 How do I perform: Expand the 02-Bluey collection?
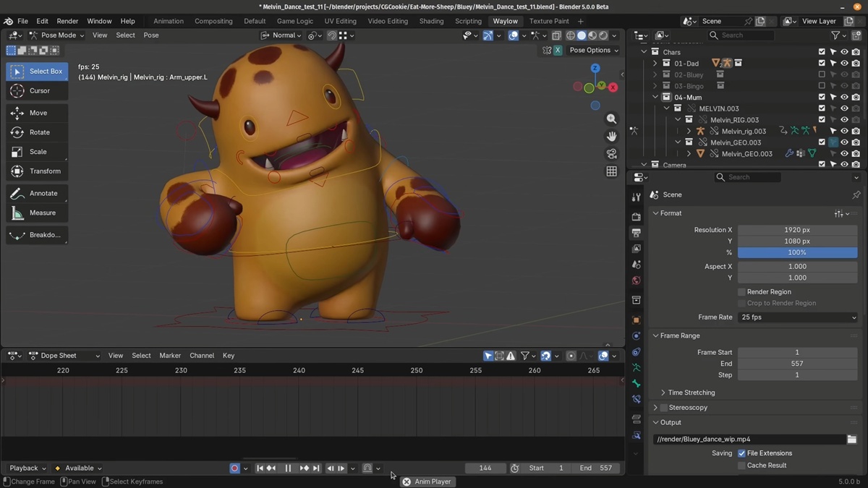(x=655, y=74)
